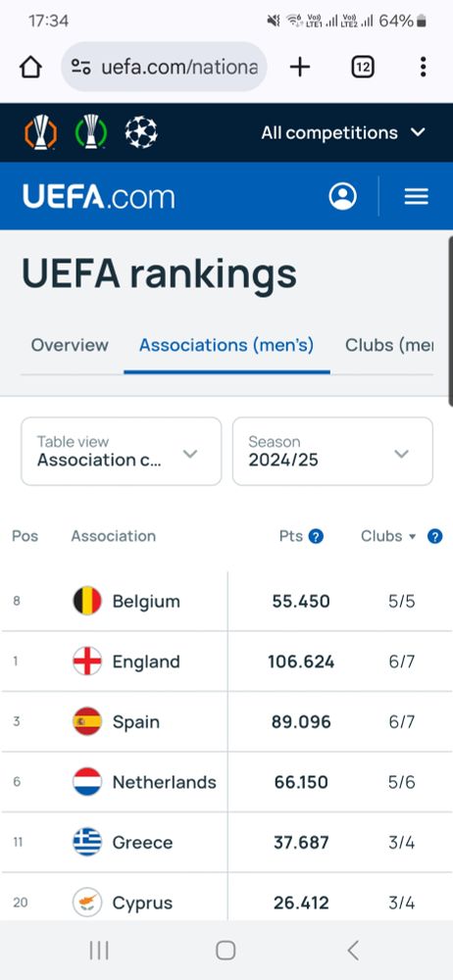Image resolution: width=453 pixels, height=980 pixels.
Task: Open the Table view dropdown
Action: [x=122, y=451]
